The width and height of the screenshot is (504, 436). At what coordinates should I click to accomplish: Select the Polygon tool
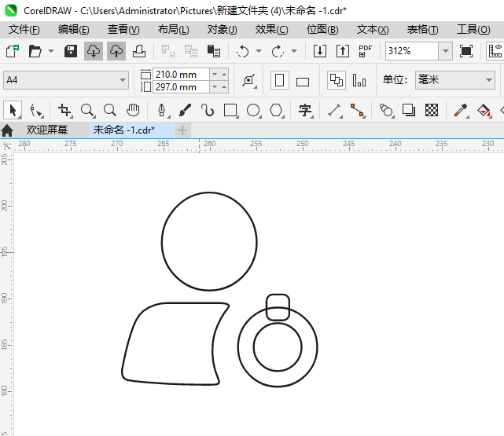tap(276, 110)
